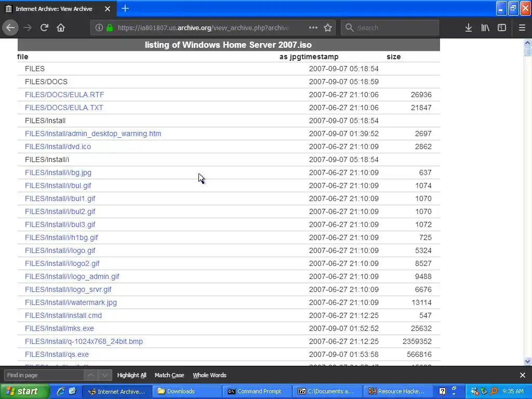532x399 pixels.
Task: Open admin_desktop_warning.htm link
Action: click(x=93, y=134)
